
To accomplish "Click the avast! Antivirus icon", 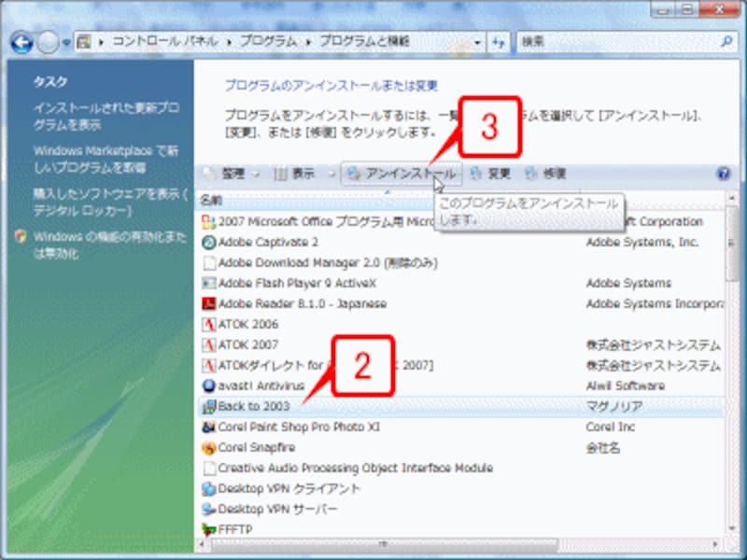I will [213, 385].
